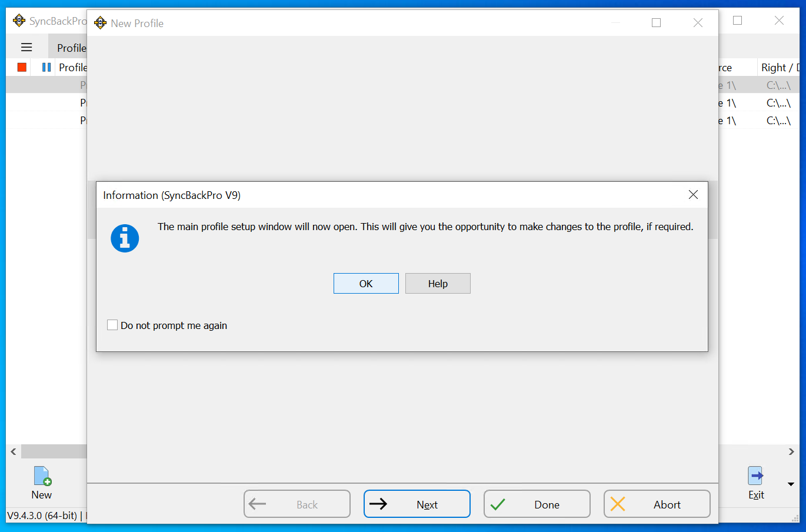Click the red stop icon in SyncBackPro

(22, 67)
